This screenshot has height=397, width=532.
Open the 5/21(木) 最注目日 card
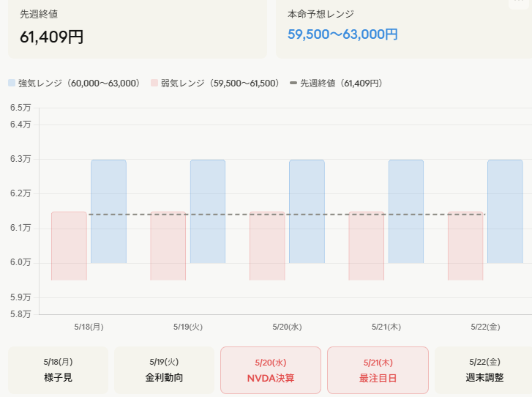[378, 370]
